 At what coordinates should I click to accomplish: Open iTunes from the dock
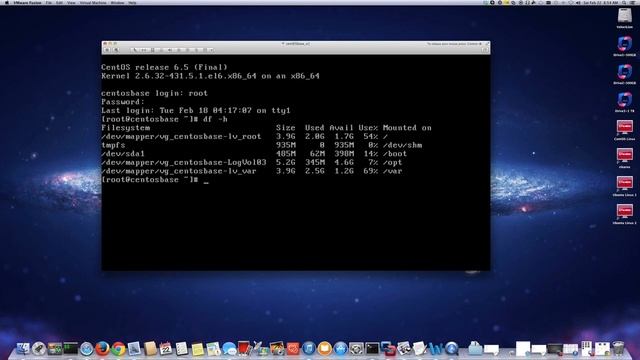click(x=309, y=349)
